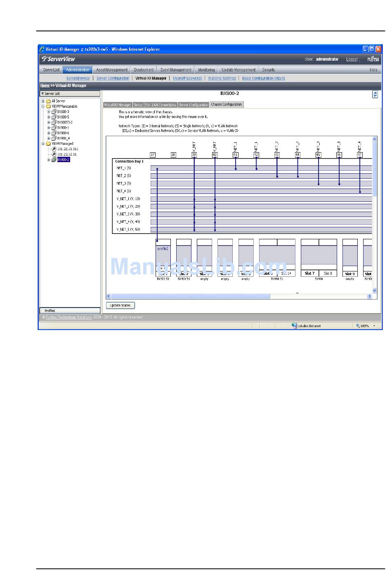
Task: Click the chassis view scroll-down arrow
Action: [x=374, y=290]
